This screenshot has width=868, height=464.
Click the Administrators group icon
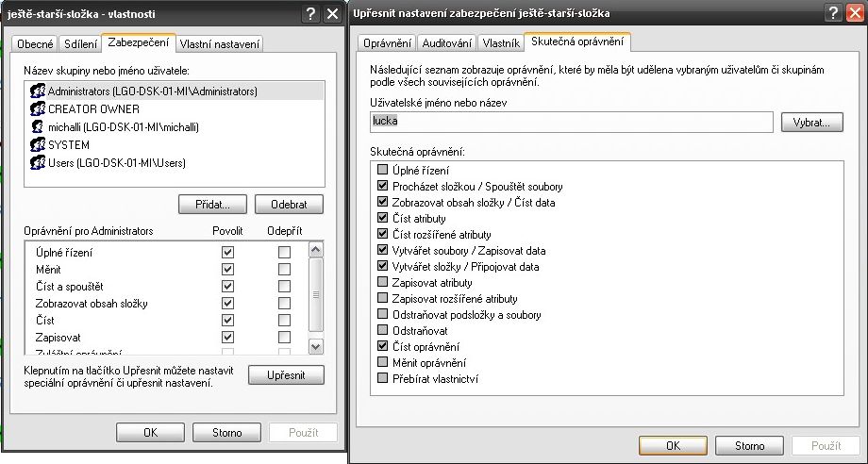coord(38,91)
